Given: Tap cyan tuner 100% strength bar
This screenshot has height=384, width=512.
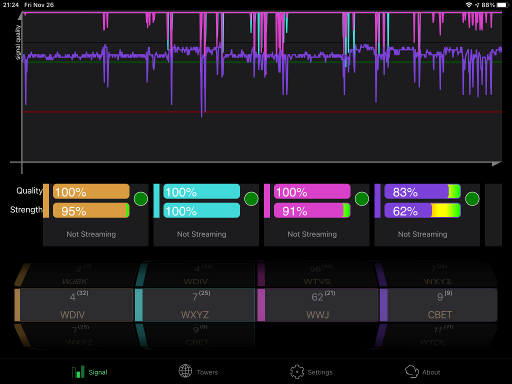Looking at the screenshot, I should [x=202, y=211].
